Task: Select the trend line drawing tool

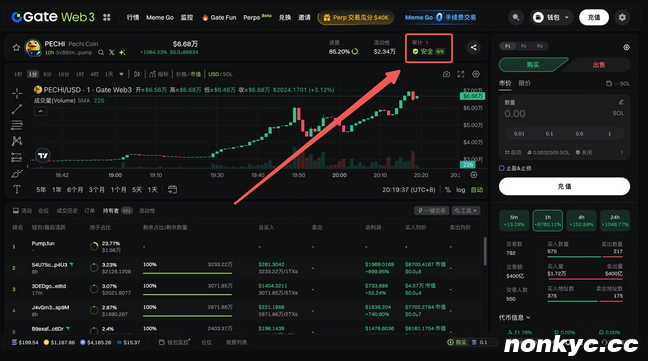Action: 17,109
